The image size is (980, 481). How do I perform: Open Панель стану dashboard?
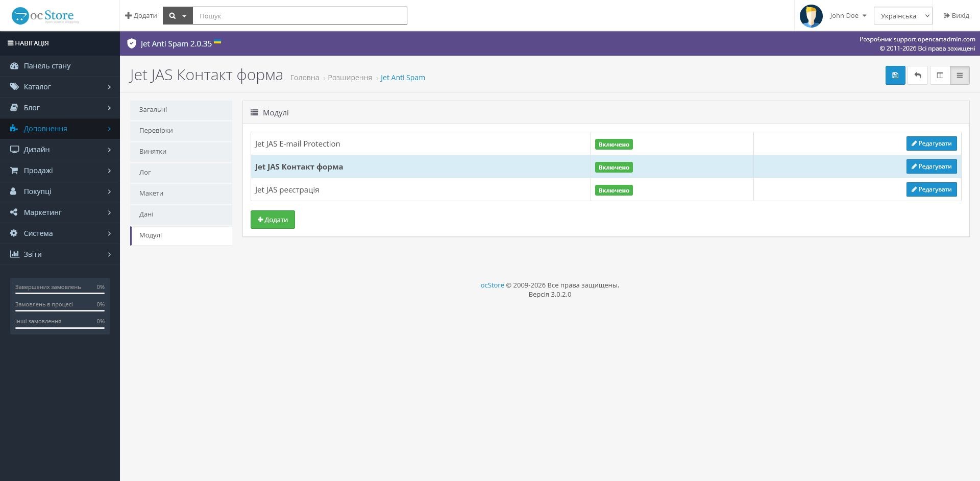[x=60, y=66]
